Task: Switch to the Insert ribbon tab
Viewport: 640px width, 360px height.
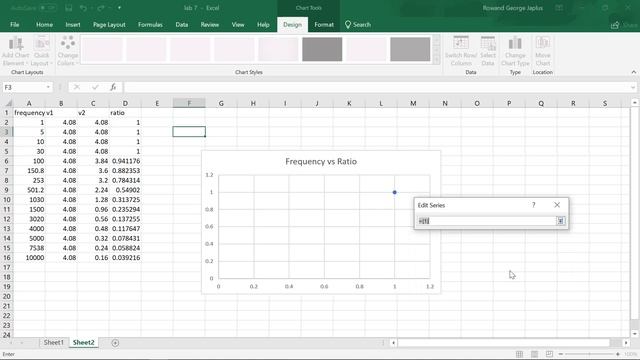Action: click(x=73, y=24)
